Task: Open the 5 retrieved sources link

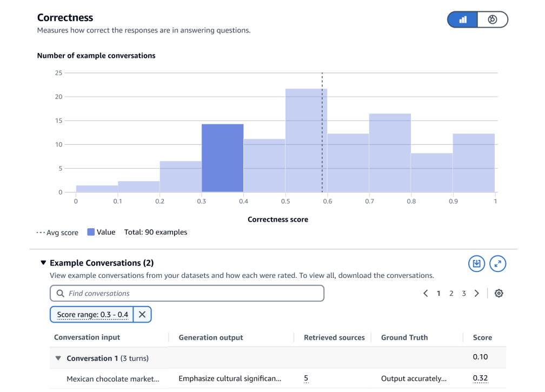Action: coord(306,378)
